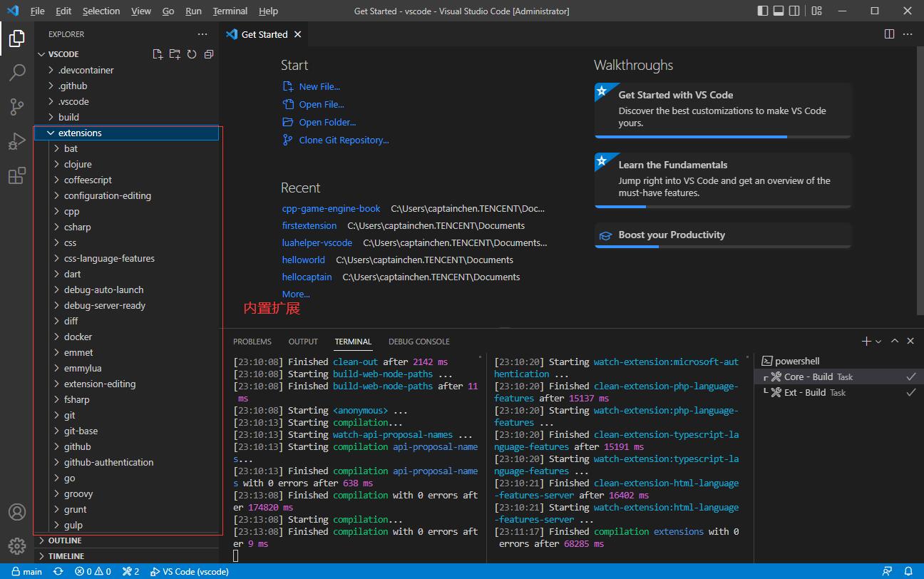Open recent project luahelper-vscode
This screenshot has width=924, height=579.
pos(317,242)
